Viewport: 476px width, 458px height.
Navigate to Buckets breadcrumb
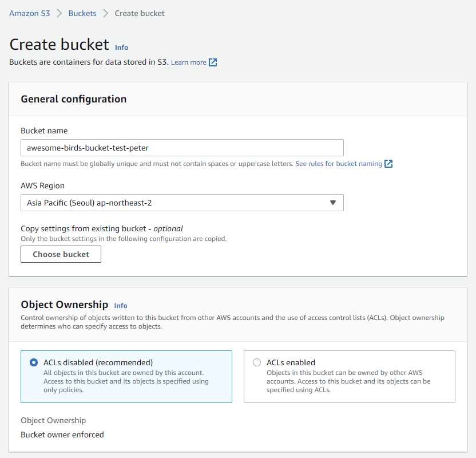[82, 13]
